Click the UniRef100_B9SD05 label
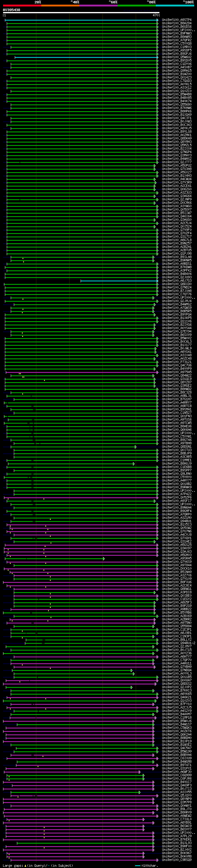 pos(177,61)
